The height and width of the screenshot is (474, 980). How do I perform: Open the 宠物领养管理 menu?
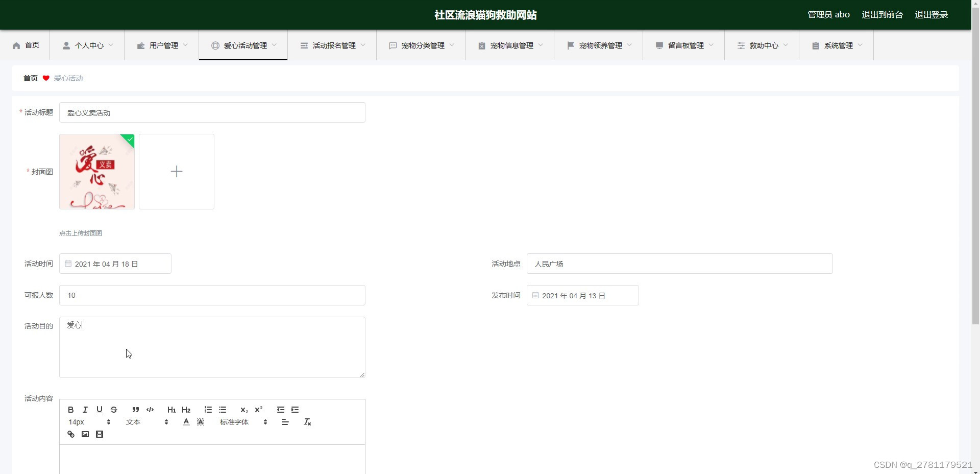599,45
